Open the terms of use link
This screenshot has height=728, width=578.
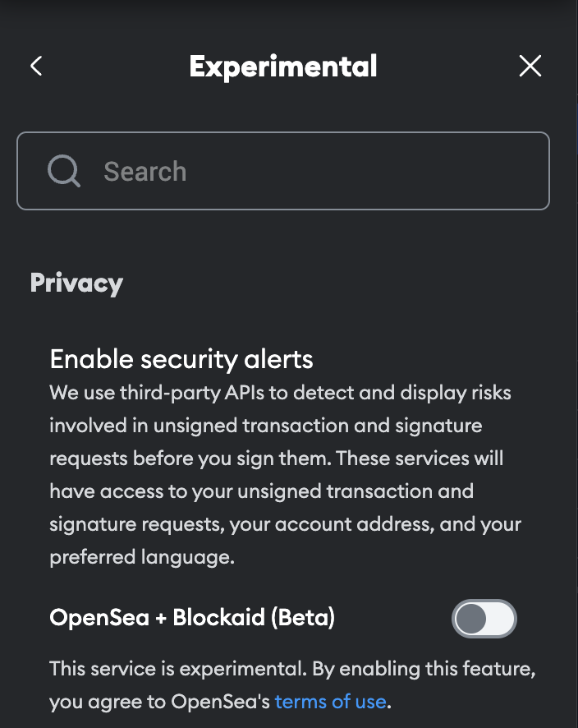(x=330, y=702)
